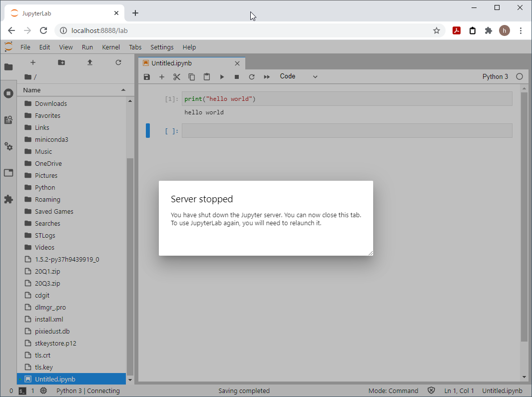Viewport: 532px width, 397px height.
Task: Open the cell type Code dropdown
Action: click(299, 76)
